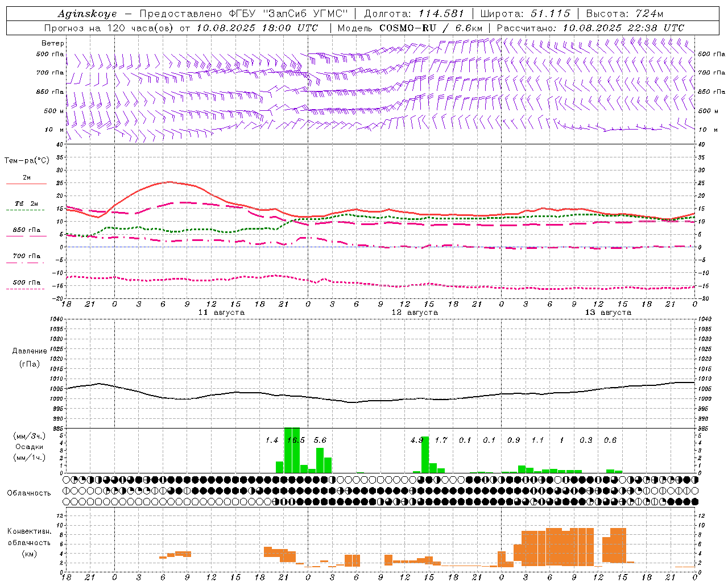Screen dimensions: 728x582
Task: Click the "Конвективн." convective cloudiness label
Action: (29, 531)
